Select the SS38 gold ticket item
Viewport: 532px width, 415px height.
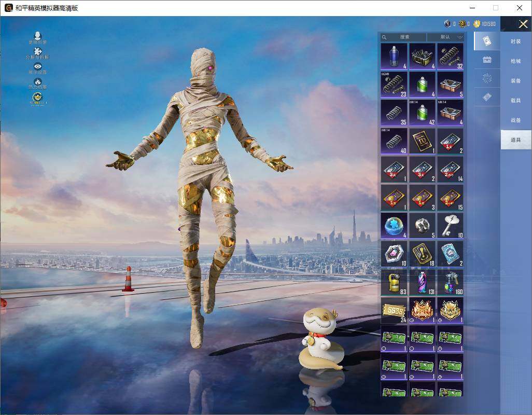coord(394,311)
